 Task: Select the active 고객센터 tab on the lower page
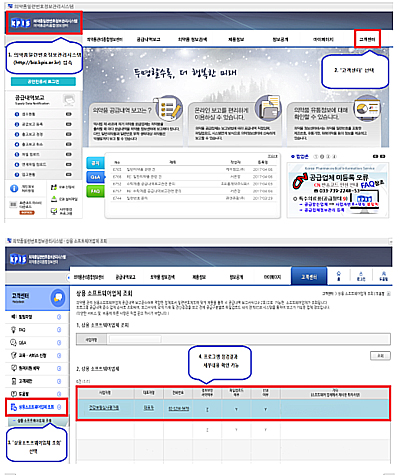point(309,276)
